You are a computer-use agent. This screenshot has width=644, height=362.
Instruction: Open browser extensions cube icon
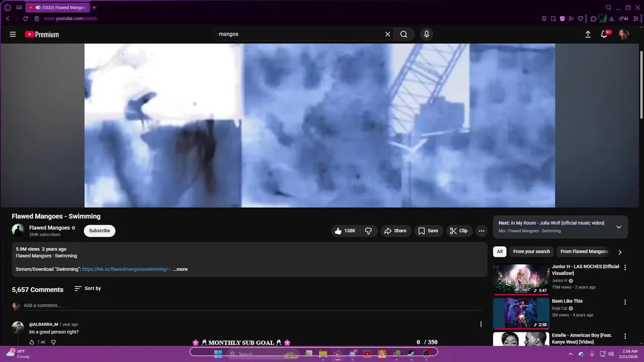593,19
